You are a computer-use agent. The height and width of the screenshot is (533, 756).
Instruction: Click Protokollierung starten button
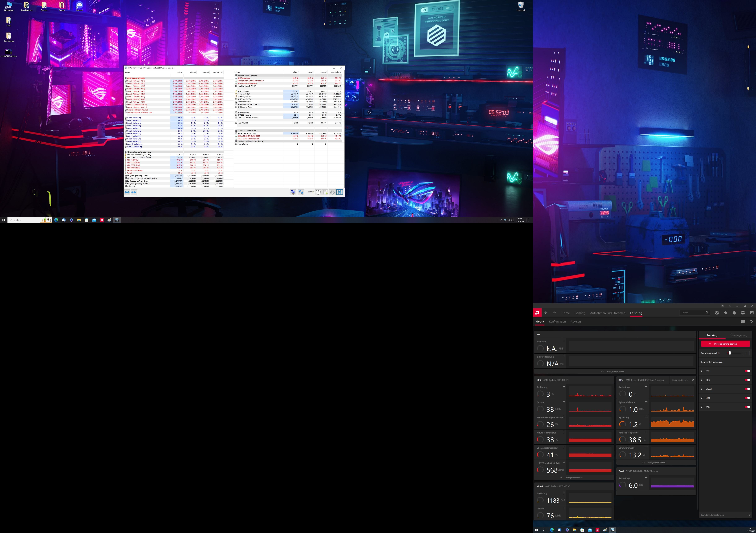tap(725, 344)
